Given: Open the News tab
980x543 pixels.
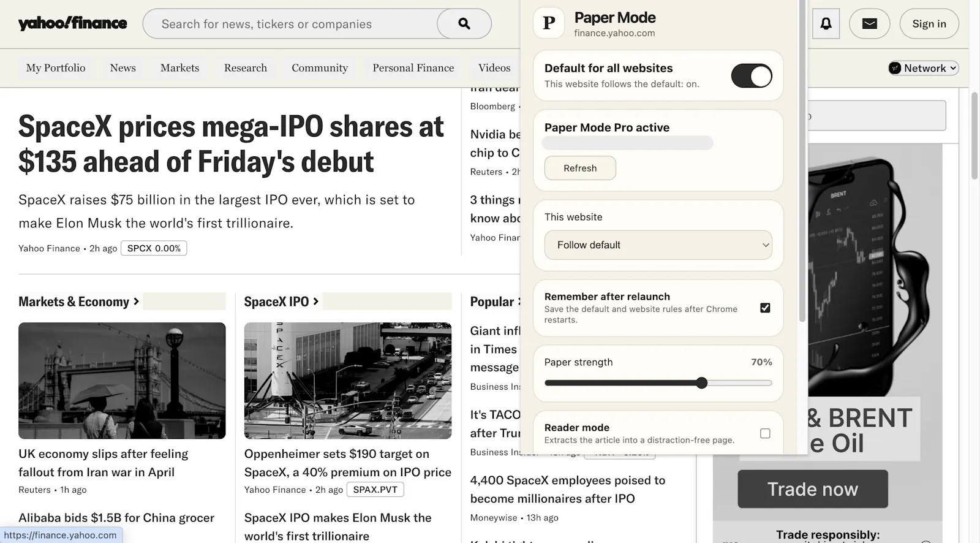Looking at the screenshot, I should click(123, 68).
